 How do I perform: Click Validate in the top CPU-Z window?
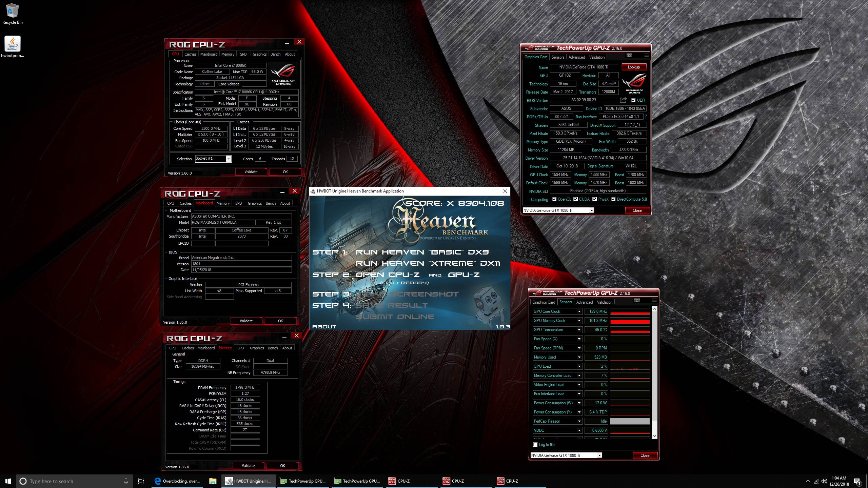tap(251, 172)
